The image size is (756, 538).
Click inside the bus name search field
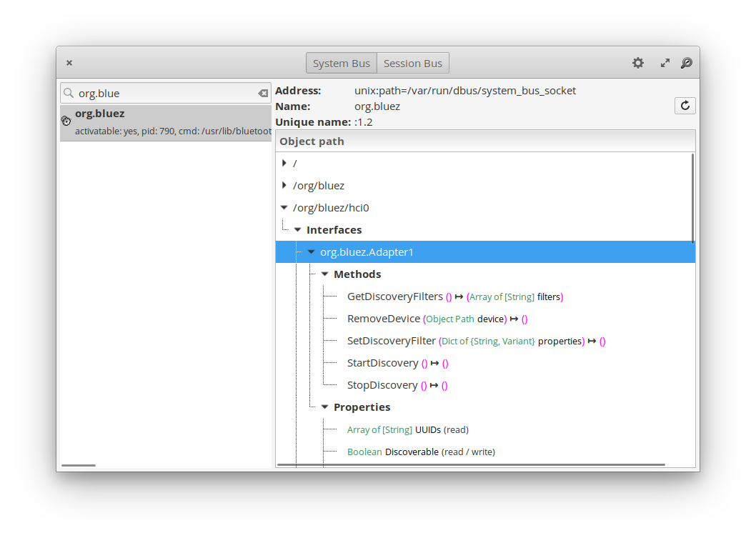(x=157, y=93)
